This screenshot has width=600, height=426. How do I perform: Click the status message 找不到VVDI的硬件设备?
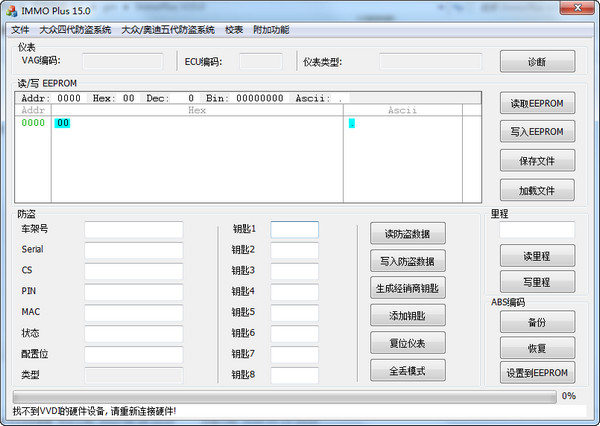pos(95,411)
